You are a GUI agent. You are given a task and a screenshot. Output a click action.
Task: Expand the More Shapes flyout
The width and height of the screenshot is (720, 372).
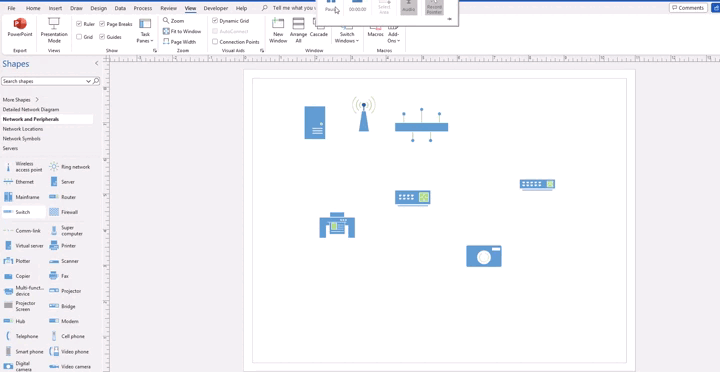[x=20, y=100]
